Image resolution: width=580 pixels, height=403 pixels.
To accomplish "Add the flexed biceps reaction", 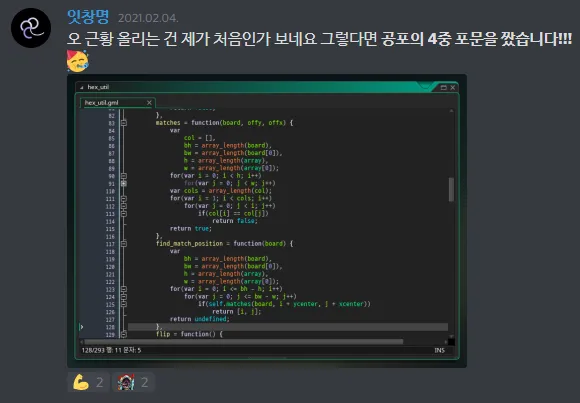I will [88, 382].
